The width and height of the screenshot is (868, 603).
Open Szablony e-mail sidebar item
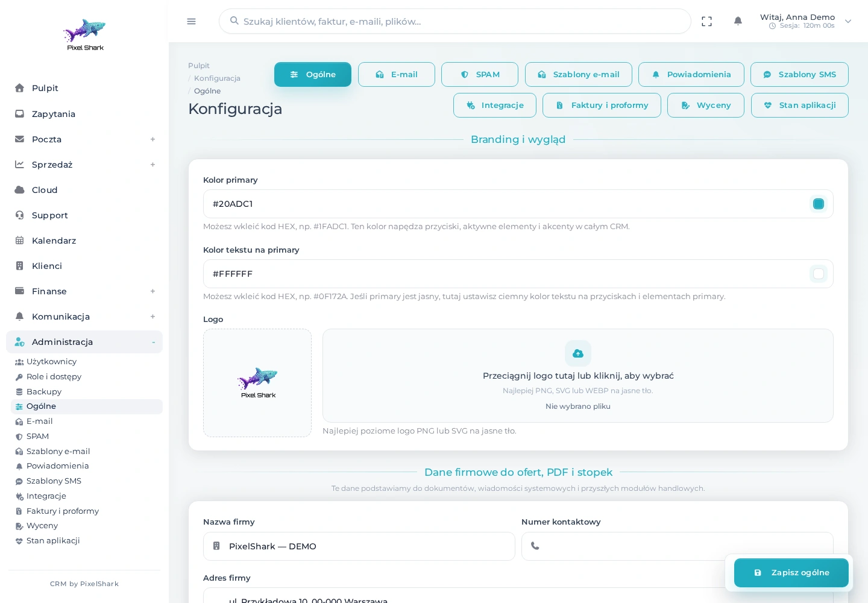pos(87,452)
